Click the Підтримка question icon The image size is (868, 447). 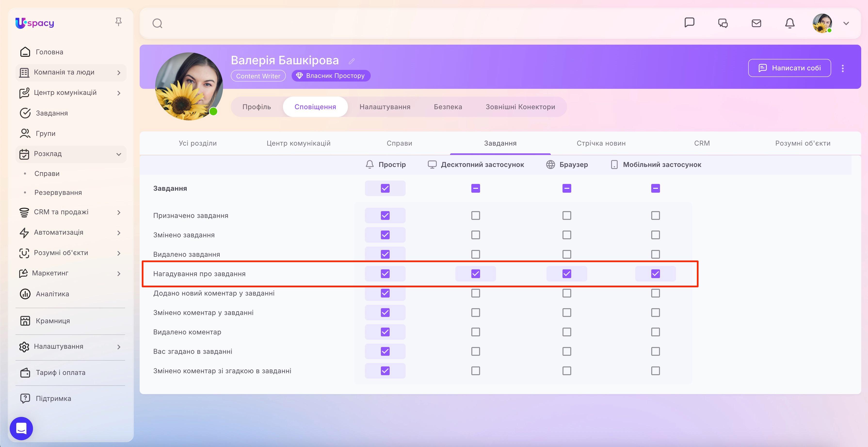pyautogui.click(x=25, y=398)
